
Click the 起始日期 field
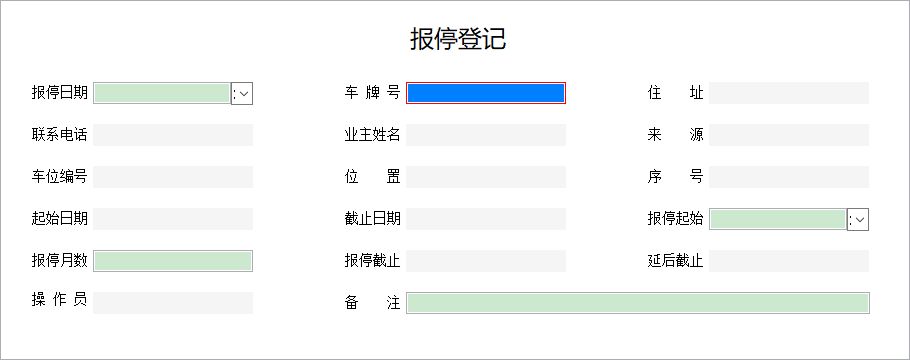(x=173, y=219)
